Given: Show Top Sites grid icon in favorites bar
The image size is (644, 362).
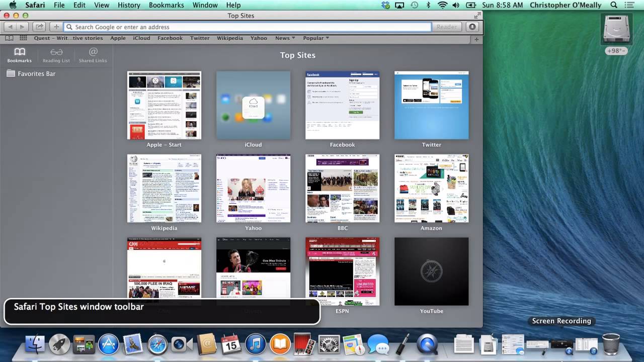Looking at the screenshot, I should tap(23, 38).
